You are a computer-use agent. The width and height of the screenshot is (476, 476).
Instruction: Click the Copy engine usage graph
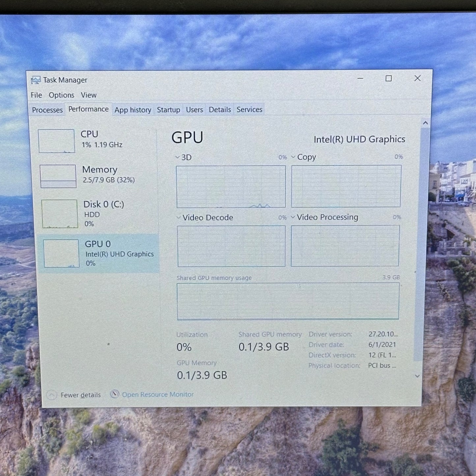click(346, 186)
